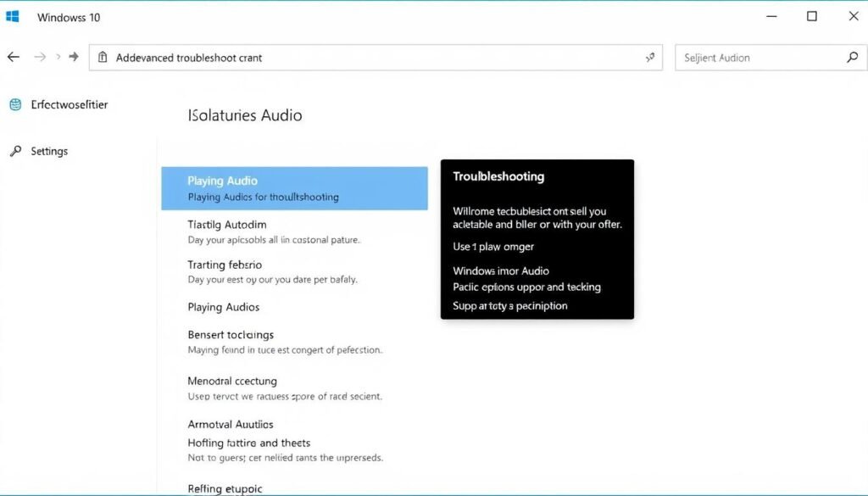
Task: Select the Playing Audios entry
Action: (224, 307)
